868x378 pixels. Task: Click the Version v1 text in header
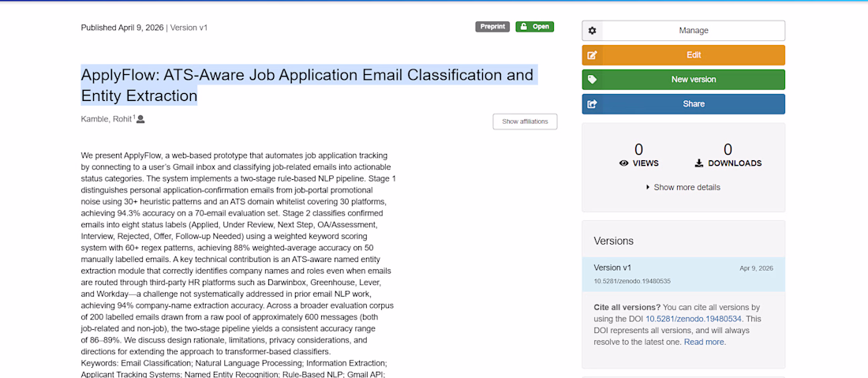point(189,27)
